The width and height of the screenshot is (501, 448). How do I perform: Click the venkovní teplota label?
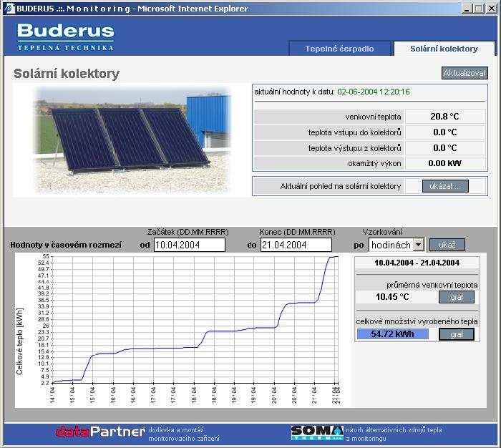[373, 117]
